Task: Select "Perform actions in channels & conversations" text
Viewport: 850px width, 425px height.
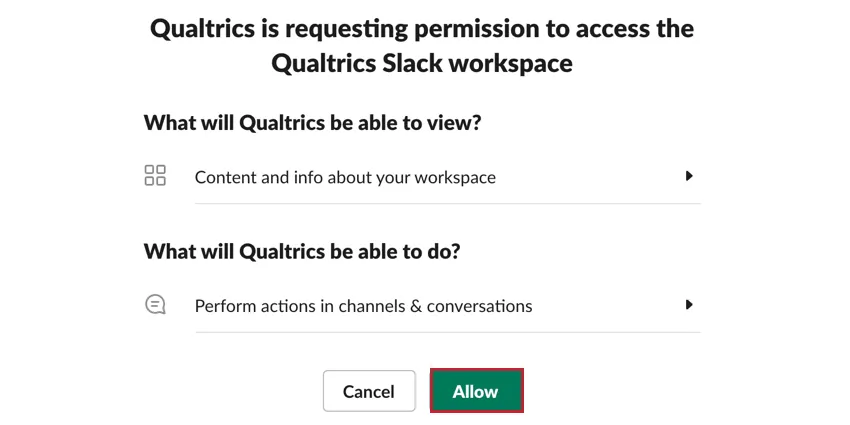Action: click(363, 306)
